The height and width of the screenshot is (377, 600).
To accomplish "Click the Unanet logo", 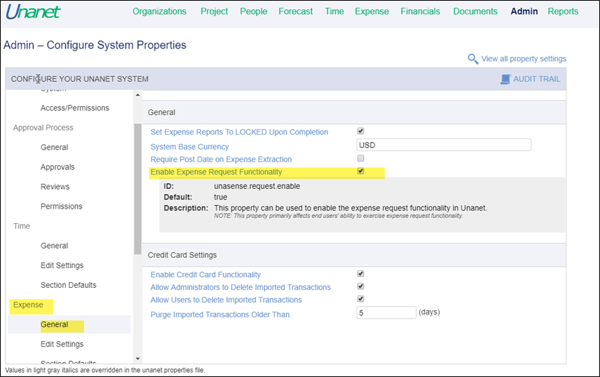I will click(x=33, y=11).
